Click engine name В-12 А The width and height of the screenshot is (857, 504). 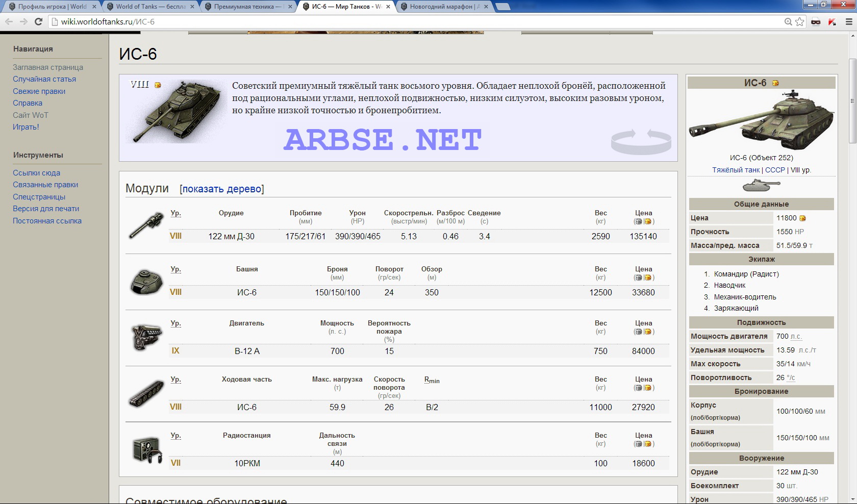tap(247, 351)
